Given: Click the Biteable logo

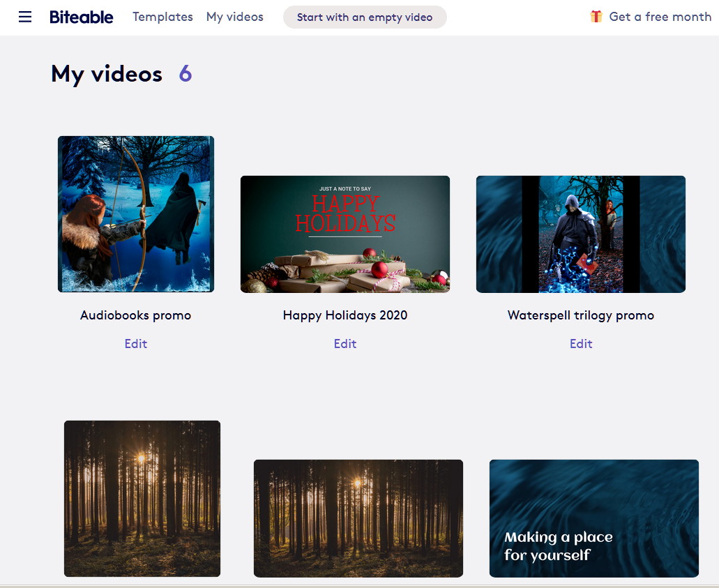Looking at the screenshot, I should click(81, 17).
